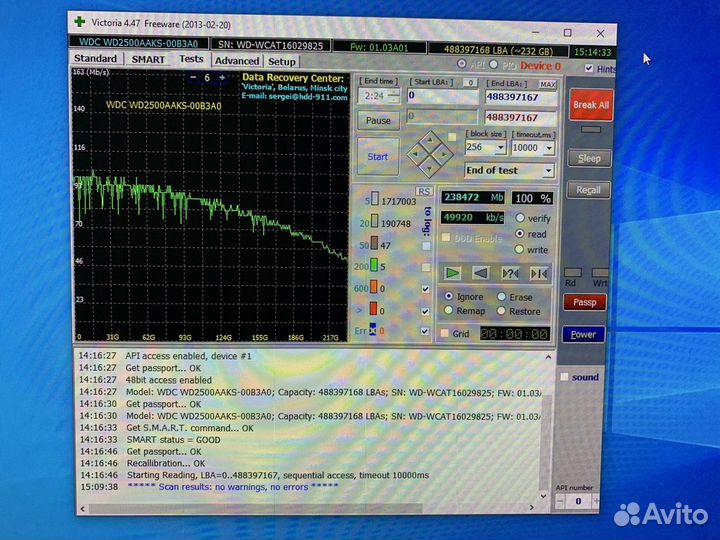720x540 pixels.
Task: Click the backward scan direction icon
Action: [x=480, y=273]
